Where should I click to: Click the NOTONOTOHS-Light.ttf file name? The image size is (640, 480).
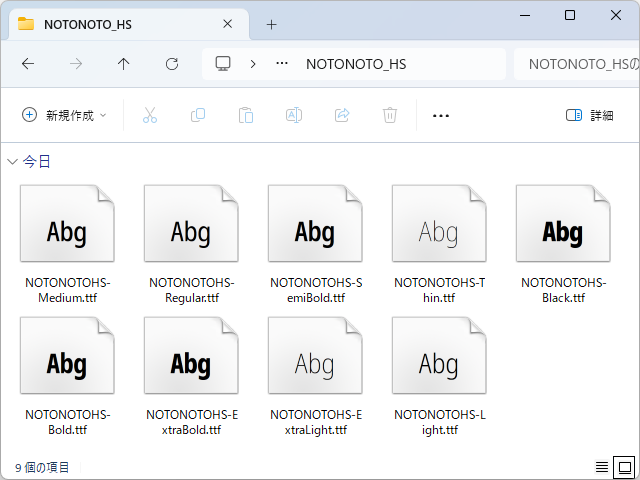(x=440, y=422)
